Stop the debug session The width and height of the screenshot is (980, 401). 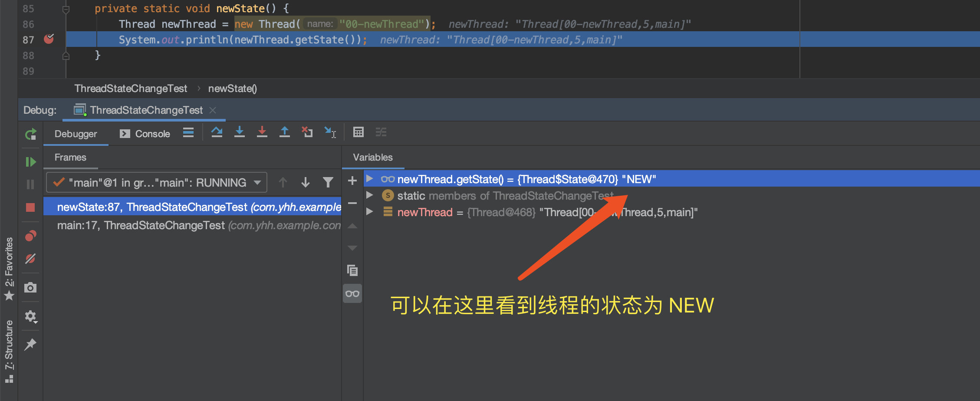point(30,207)
